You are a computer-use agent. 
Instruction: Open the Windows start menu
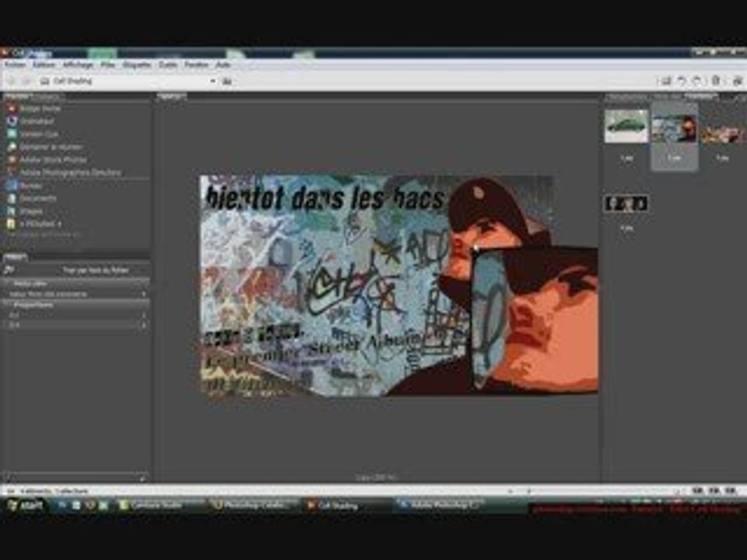click(26, 506)
